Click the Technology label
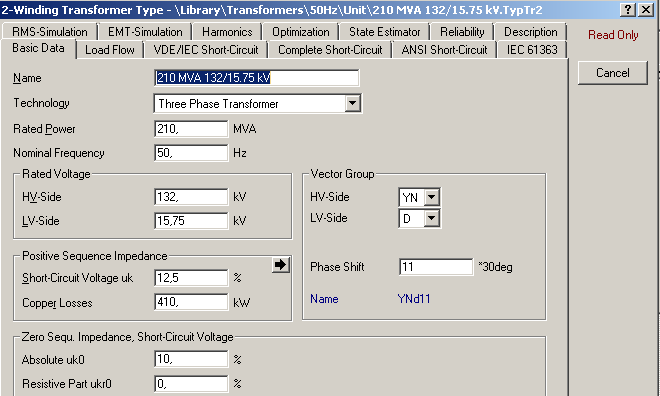660x396 pixels. click(41, 103)
